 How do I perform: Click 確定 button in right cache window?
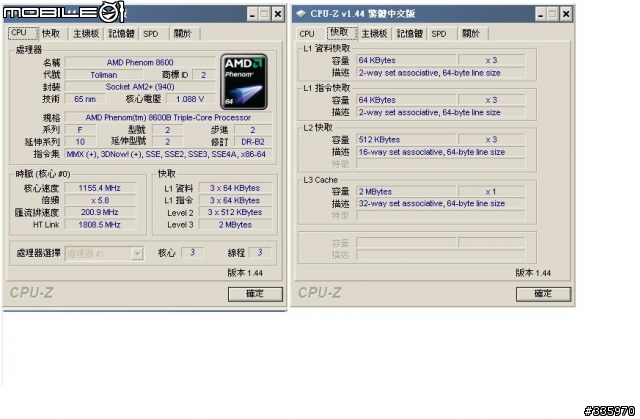pyautogui.click(x=543, y=294)
